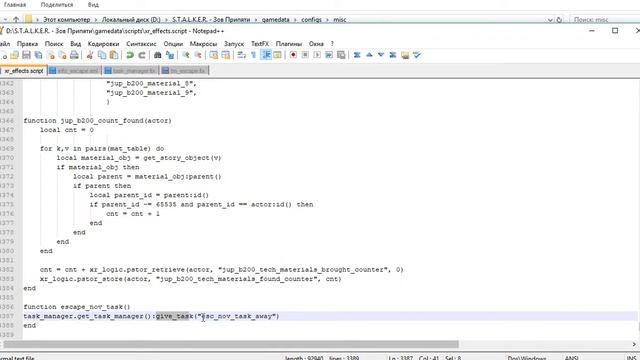Toggle the highlighted indent guide button

tap(266, 55)
